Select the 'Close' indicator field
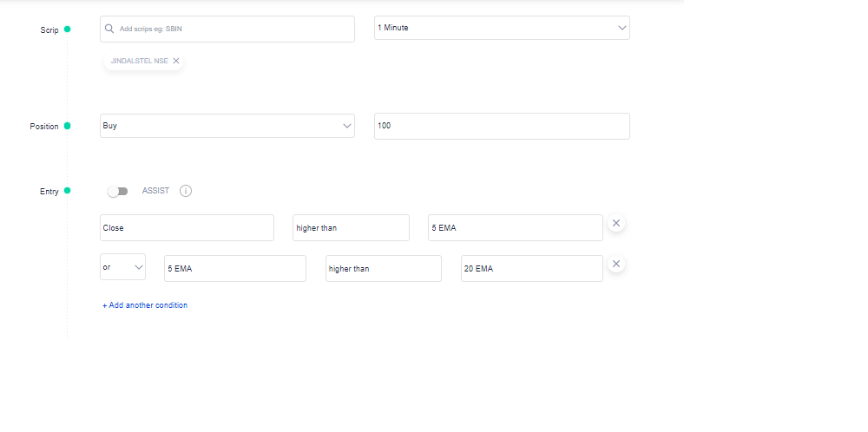Viewport: 868px width, 432px height. tap(187, 228)
